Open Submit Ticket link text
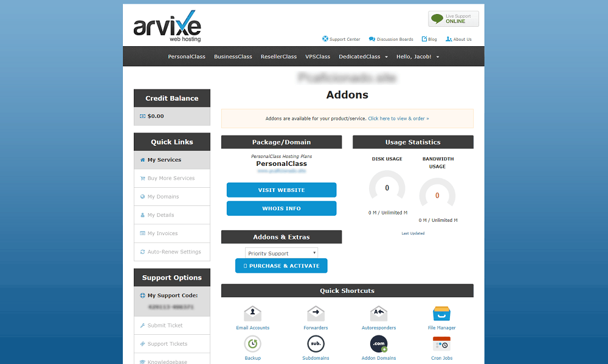608x364 pixels. click(165, 326)
